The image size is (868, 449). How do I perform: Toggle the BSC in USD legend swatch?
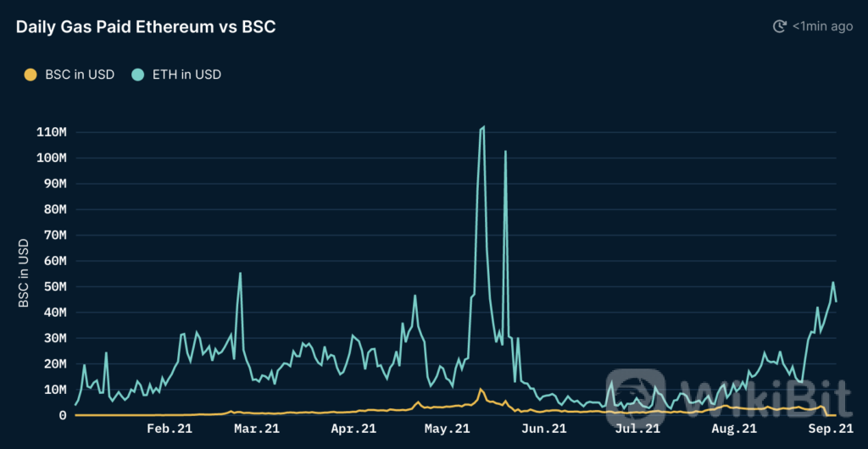tap(31, 75)
